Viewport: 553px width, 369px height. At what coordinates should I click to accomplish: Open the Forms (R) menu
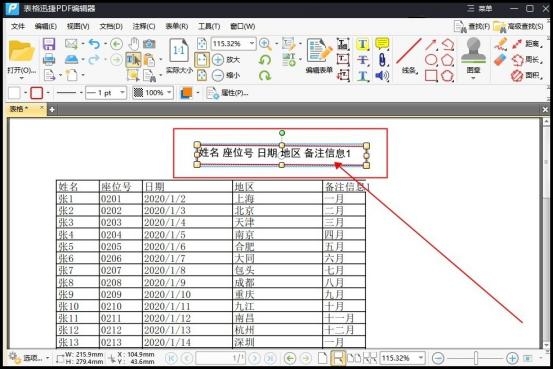click(x=177, y=26)
